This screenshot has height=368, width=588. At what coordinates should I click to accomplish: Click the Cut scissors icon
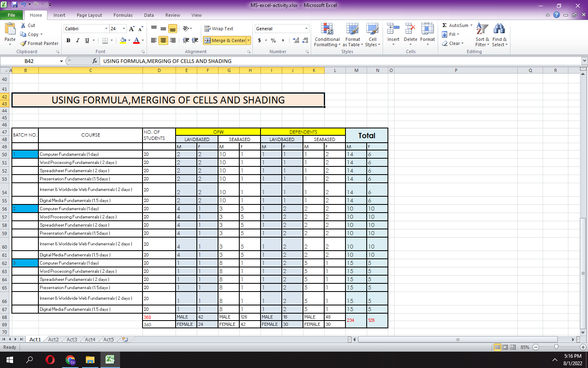23,25
